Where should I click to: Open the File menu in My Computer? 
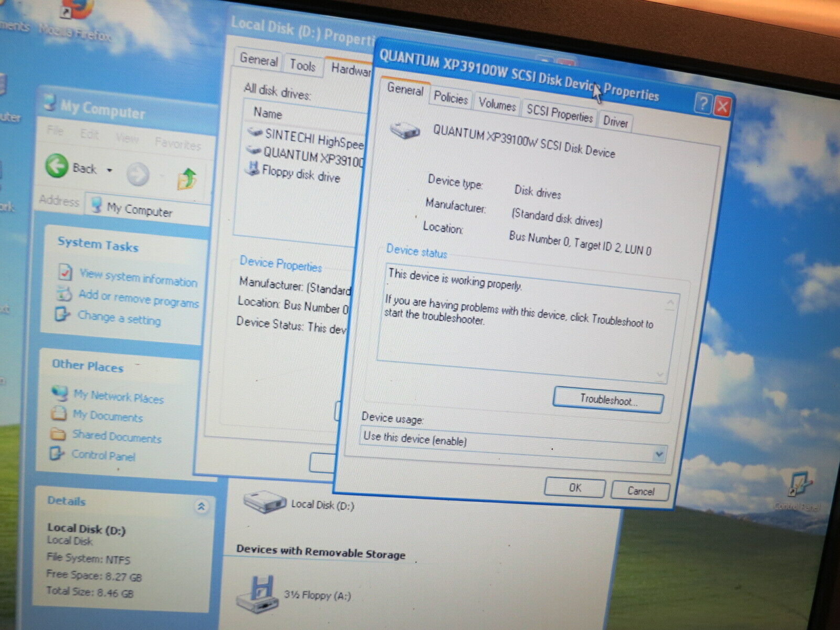(x=55, y=130)
